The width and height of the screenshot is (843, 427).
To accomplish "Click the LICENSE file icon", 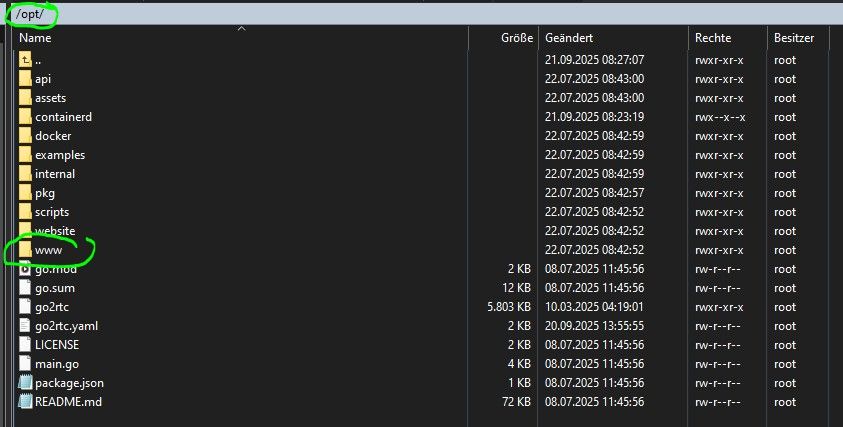I will click(x=25, y=345).
